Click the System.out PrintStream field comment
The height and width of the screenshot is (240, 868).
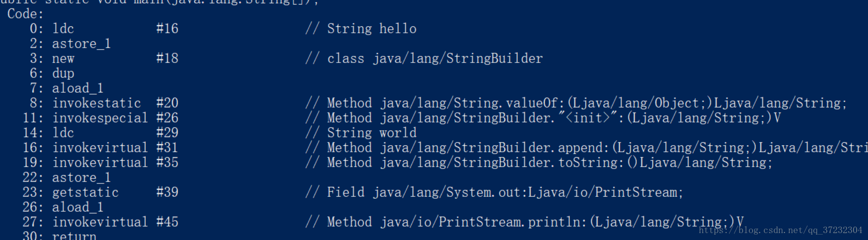(x=495, y=192)
